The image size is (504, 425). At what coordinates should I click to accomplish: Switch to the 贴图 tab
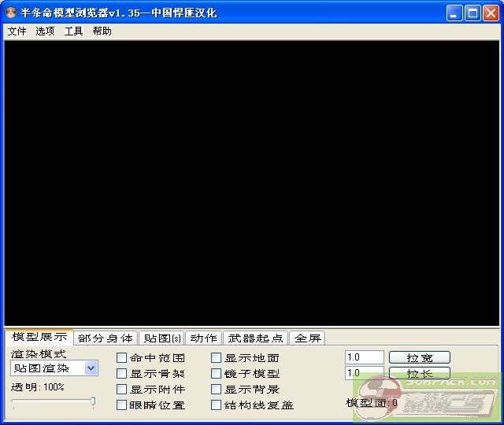pyautogui.click(x=161, y=338)
